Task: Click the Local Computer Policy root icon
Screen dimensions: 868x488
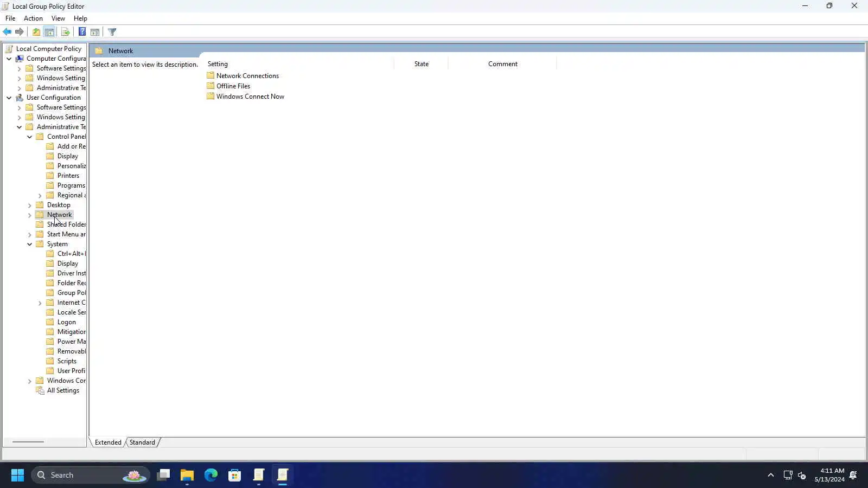Action: click(x=9, y=49)
